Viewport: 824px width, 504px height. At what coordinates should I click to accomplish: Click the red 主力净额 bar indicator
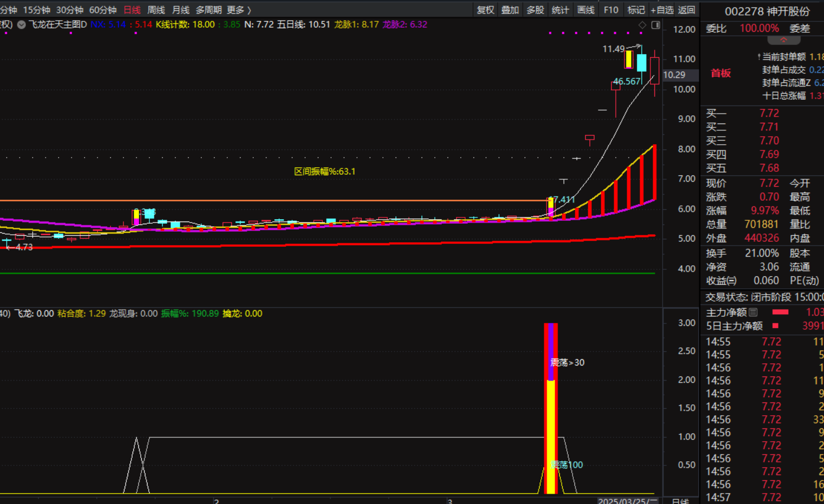[x=780, y=313]
